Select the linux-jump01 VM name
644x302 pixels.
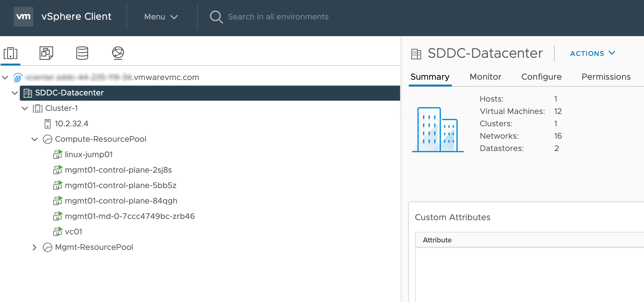point(89,154)
